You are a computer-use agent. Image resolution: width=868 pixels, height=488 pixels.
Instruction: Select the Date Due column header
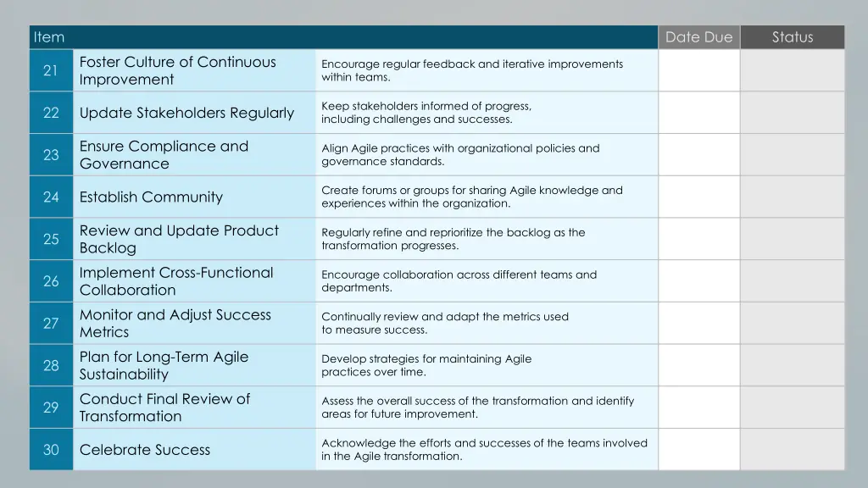pos(699,37)
